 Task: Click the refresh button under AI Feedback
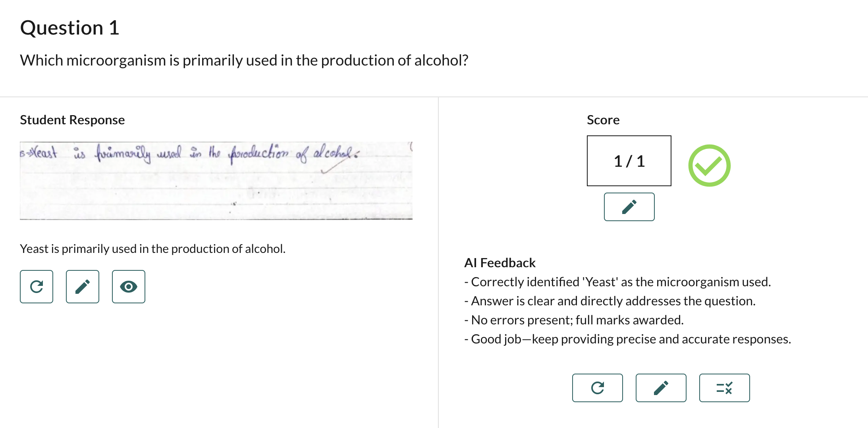click(598, 388)
